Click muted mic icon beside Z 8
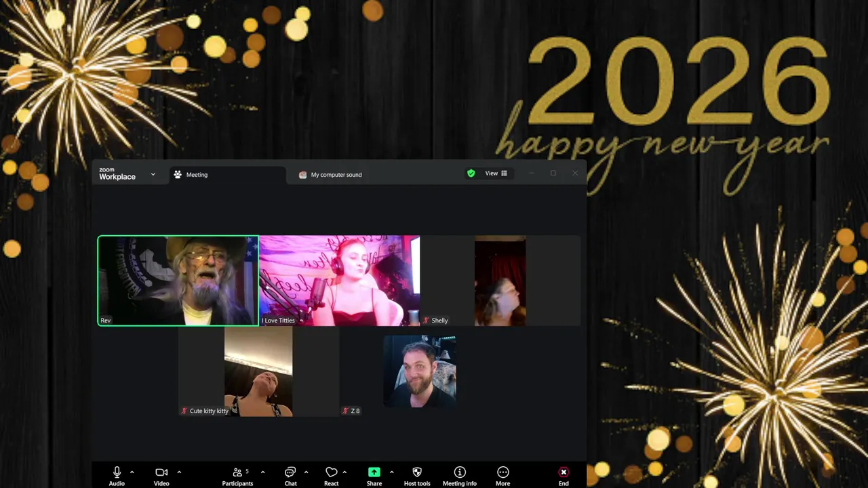The height and width of the screenshot is (488, 868). pyautogui.click(x=346, y=411)
